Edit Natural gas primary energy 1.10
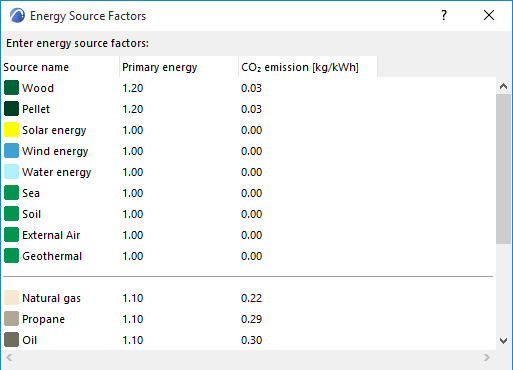This screenshot has width=513, height=370. coord(133,298)
